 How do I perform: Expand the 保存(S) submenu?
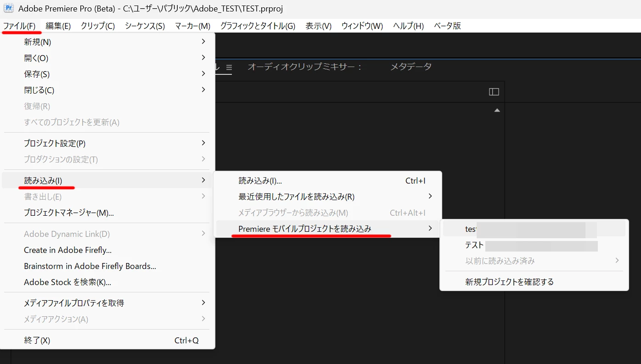[107, 74]
